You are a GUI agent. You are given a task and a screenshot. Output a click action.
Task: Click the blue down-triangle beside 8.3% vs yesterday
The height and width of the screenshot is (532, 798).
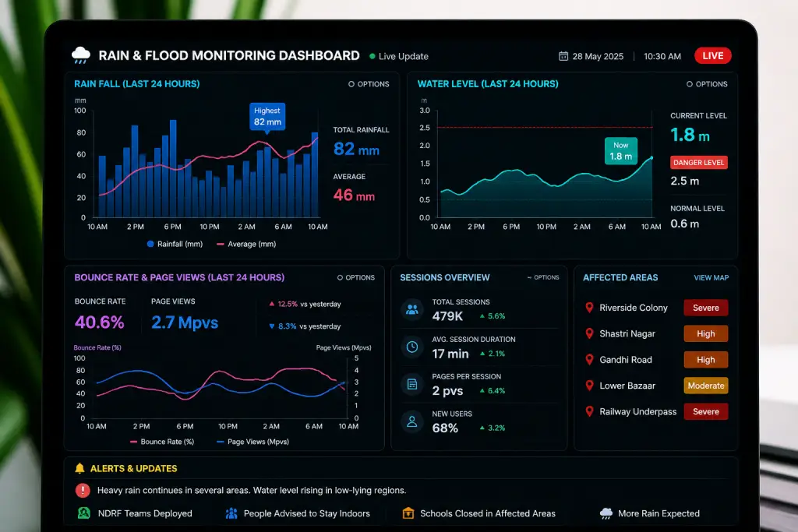tap(272, 326)
